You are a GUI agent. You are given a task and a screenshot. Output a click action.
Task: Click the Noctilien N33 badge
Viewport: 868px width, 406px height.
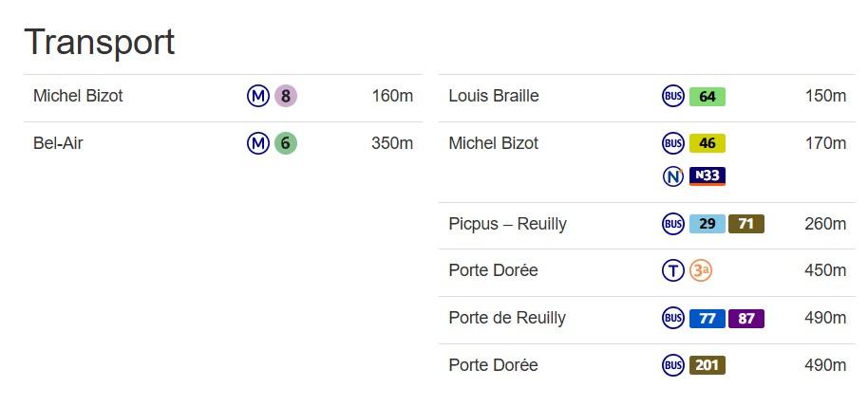click(708, 176)
